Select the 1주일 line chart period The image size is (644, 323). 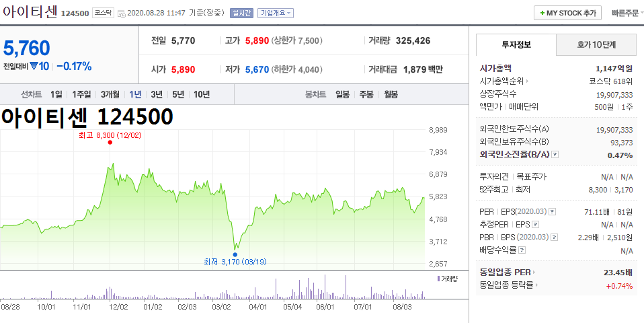point(81,94)
